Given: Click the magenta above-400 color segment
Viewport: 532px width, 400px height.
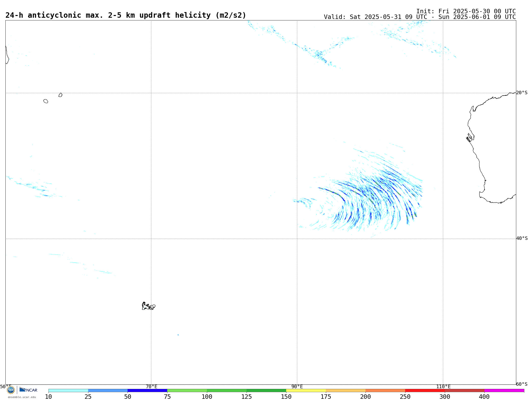Looking at the screenshot, I should (x=504, y=391).
